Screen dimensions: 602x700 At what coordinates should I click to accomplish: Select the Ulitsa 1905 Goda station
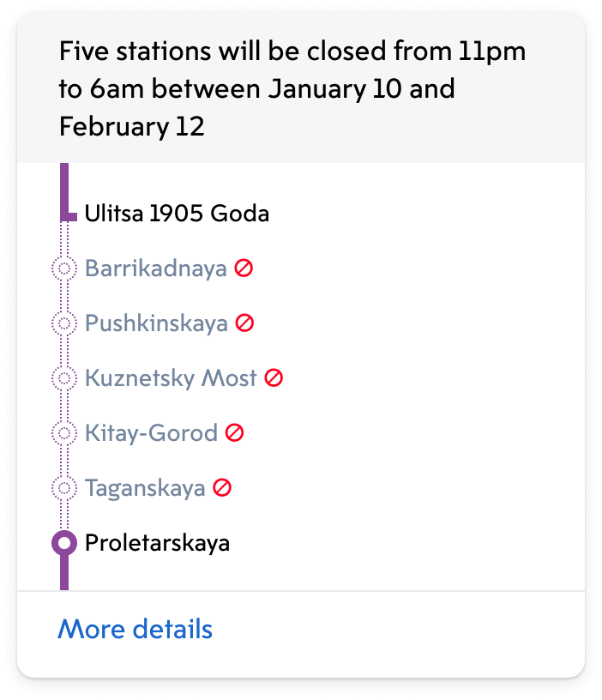coord(177,214)
